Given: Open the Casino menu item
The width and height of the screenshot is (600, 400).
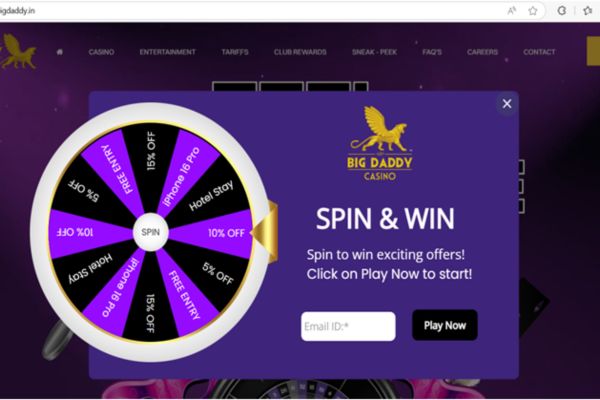Looking at the screenshot, I should point(101,52).
